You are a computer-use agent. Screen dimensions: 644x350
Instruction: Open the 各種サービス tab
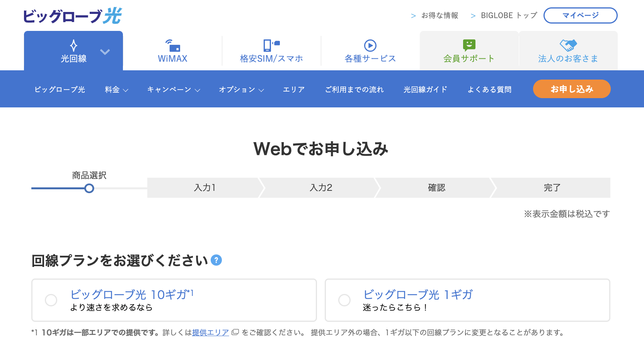pyautogui.click(x=370, y=51)
